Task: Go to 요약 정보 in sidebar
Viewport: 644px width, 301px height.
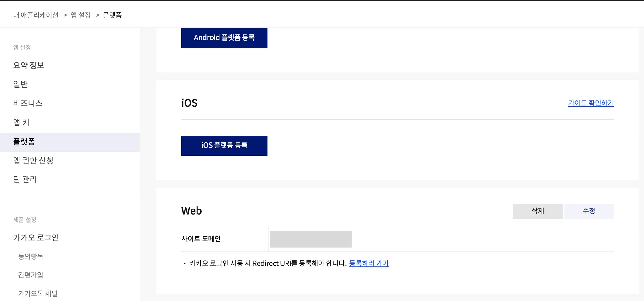Action: point(29,65)
